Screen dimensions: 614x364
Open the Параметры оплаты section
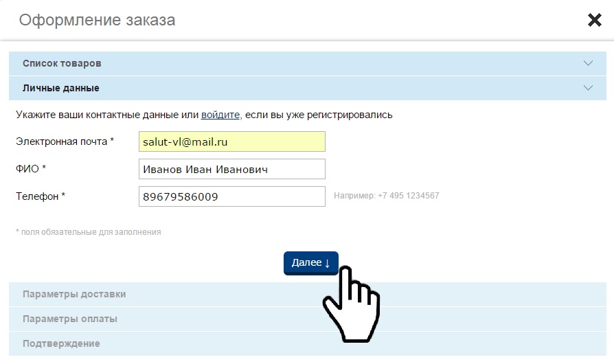[x=308, y=319]
